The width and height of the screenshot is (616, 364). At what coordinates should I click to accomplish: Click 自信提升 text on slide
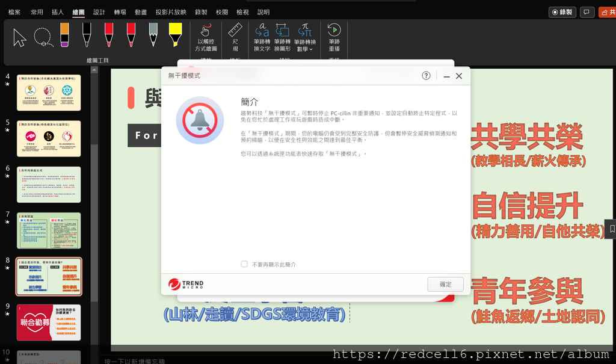point(527,206)
